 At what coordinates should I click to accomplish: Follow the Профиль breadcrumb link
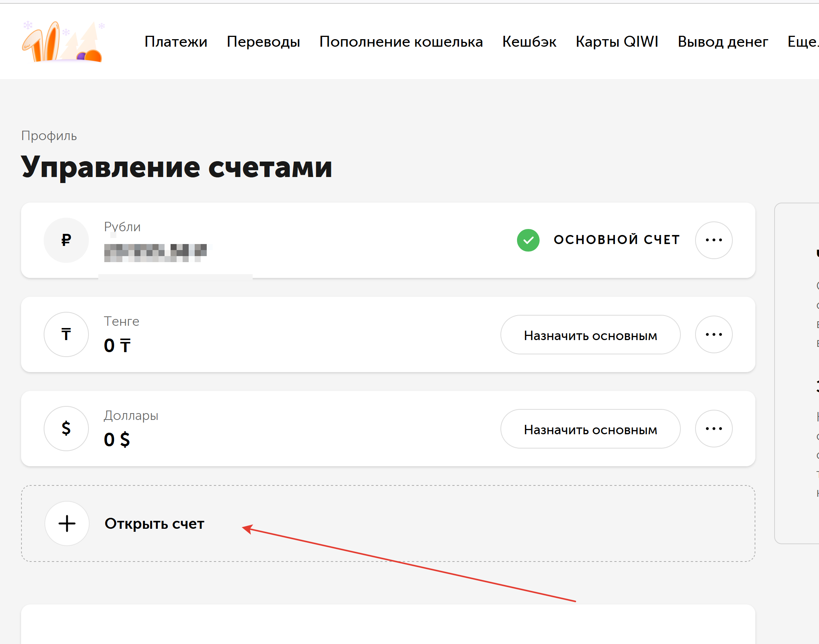click(49, 136)
